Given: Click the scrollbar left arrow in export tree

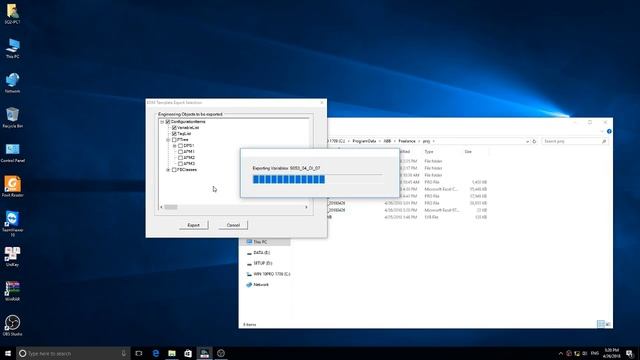Looking at the screenshot, I should [x=161, y=207].
